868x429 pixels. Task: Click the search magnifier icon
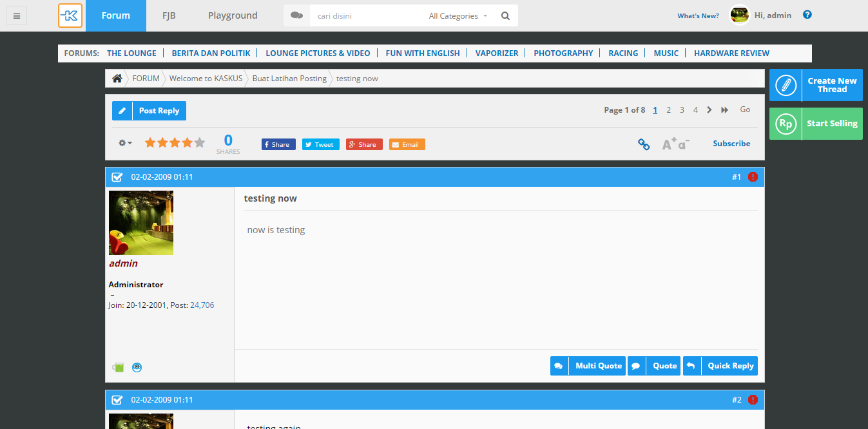click(505, 15)
